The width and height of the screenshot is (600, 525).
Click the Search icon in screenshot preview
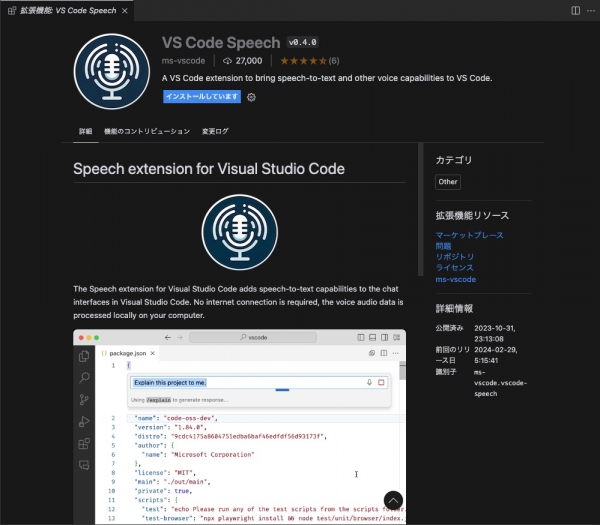[x=84, y=378]
